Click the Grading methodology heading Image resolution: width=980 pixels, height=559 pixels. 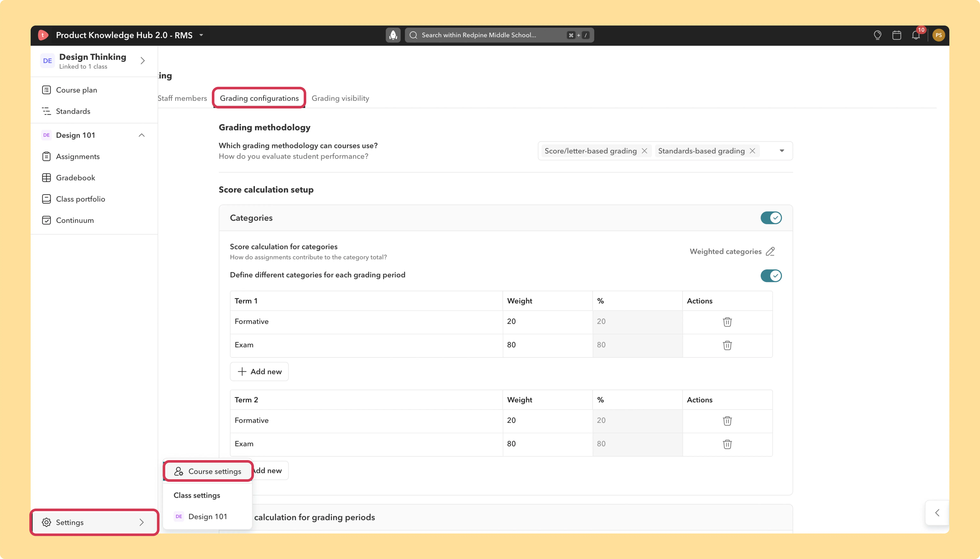264,127
